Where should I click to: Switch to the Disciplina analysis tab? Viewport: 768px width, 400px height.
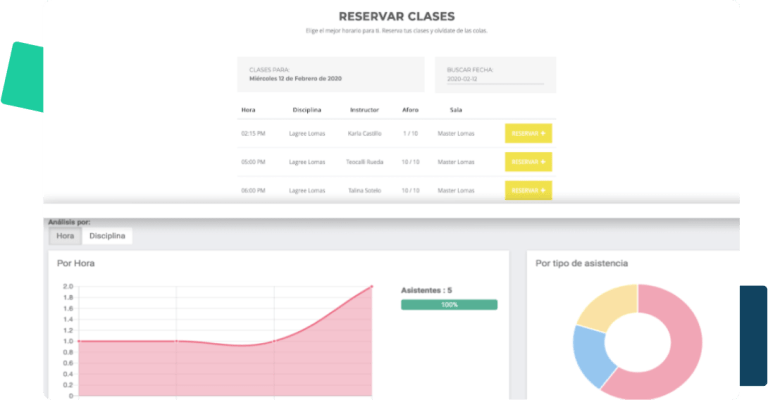(x=107, y=236)
